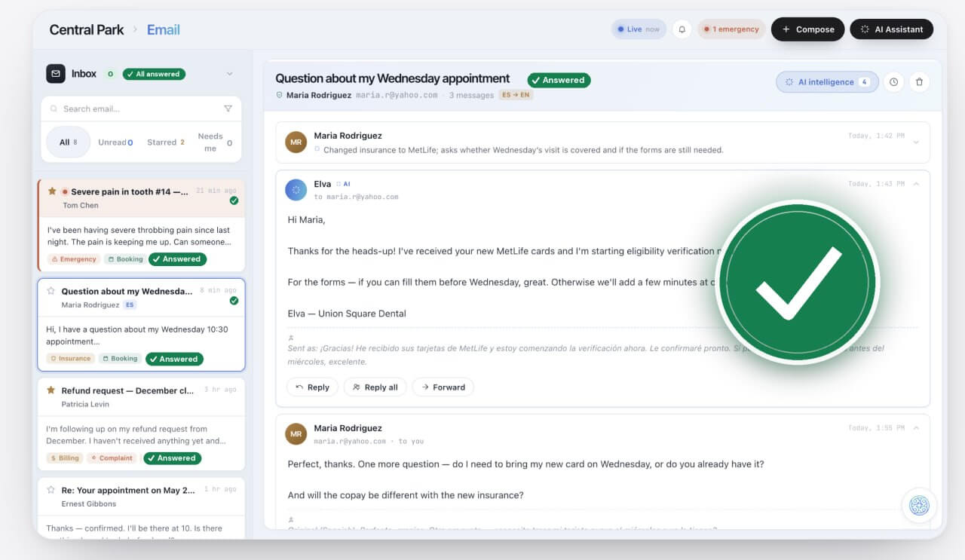Click maria.r@yahoo.com in thread header
This screenshot has height=560, width=965.
pos(397,96)
